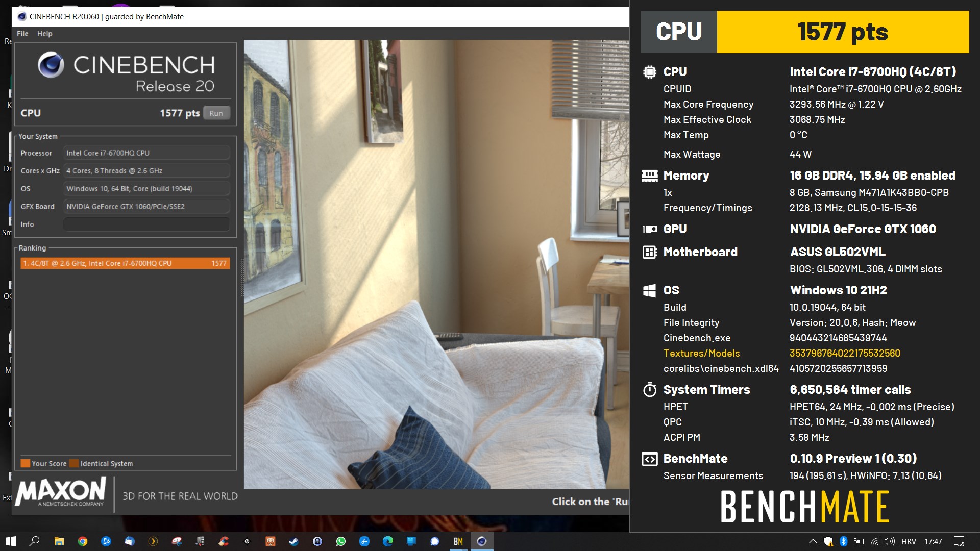Click the empty Info input field
Viewport: 980px width, 551px height.
[x=146, y=224]
